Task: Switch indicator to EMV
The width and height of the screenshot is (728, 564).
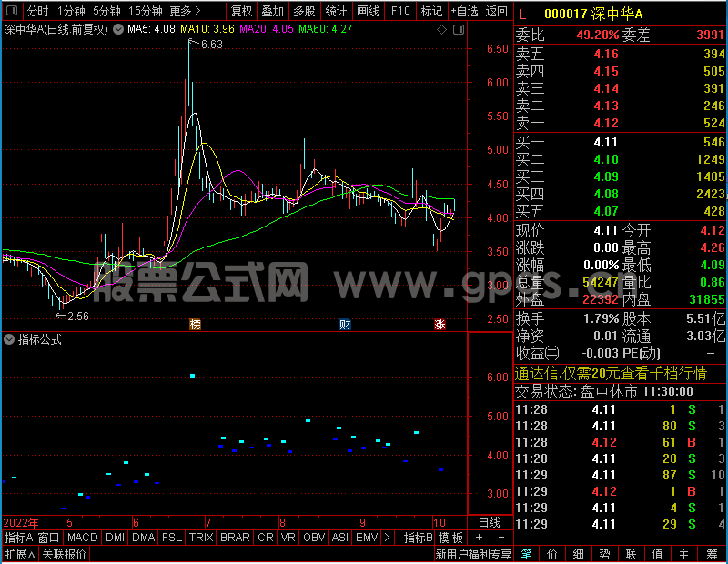Action: [367, 538]
